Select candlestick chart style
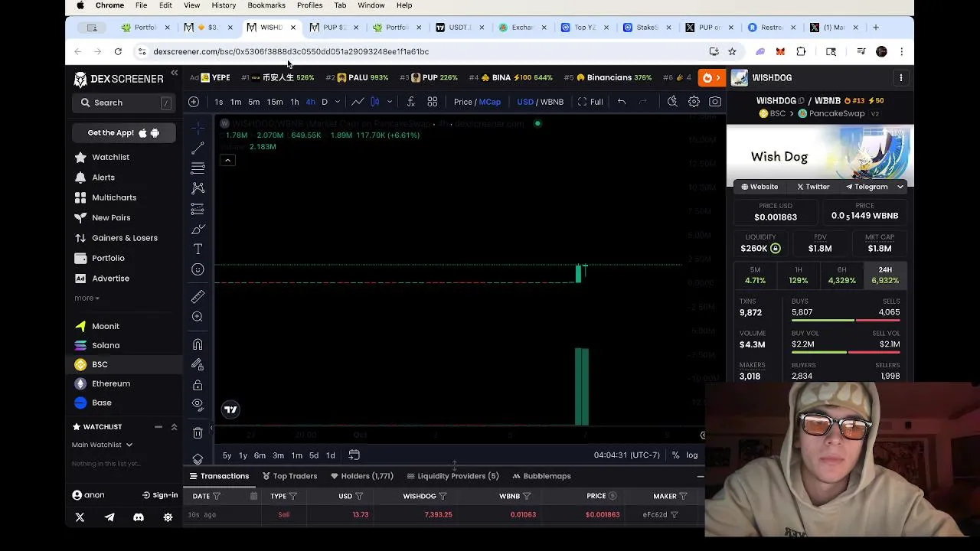The image size is (980, 551). (375, 102)
